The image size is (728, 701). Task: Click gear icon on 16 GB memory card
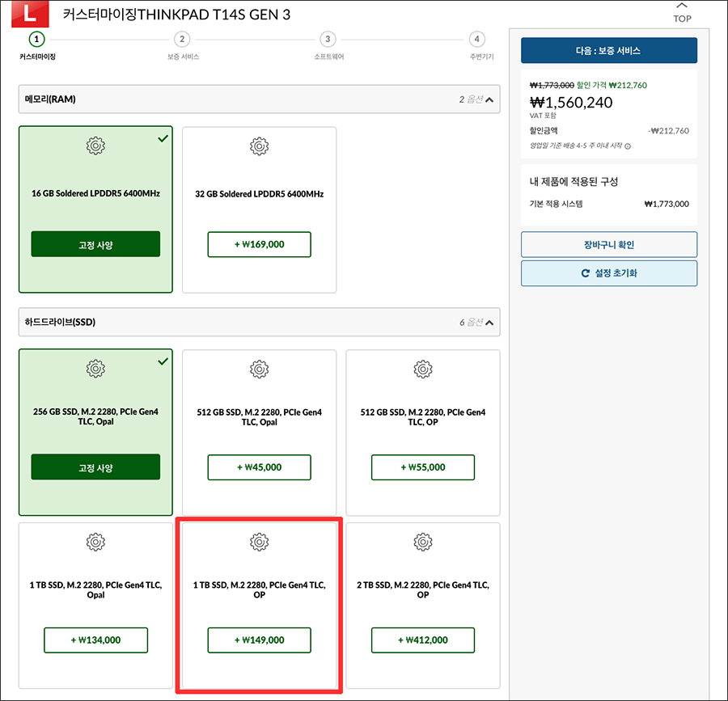(95, 146)
